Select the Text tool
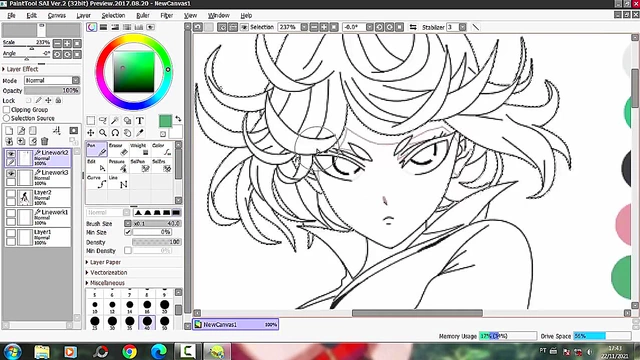This screenshot has width=640, height=360. (140, 120)
